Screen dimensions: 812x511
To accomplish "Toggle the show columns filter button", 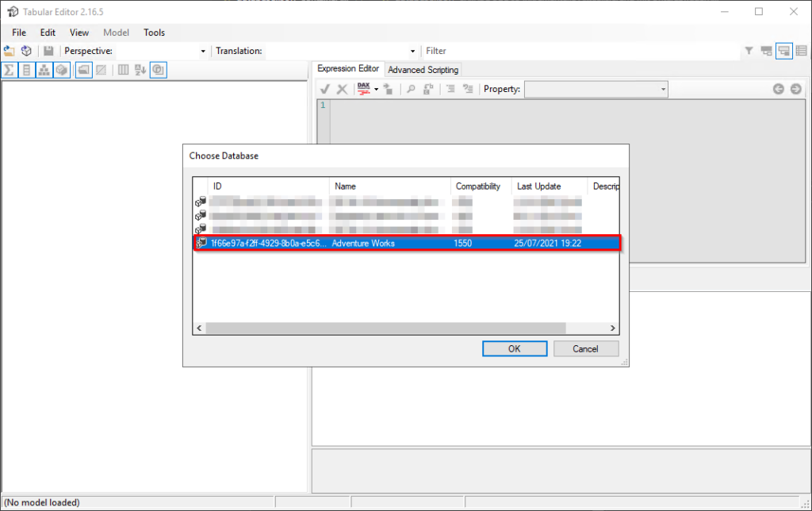I will [27, 70].
